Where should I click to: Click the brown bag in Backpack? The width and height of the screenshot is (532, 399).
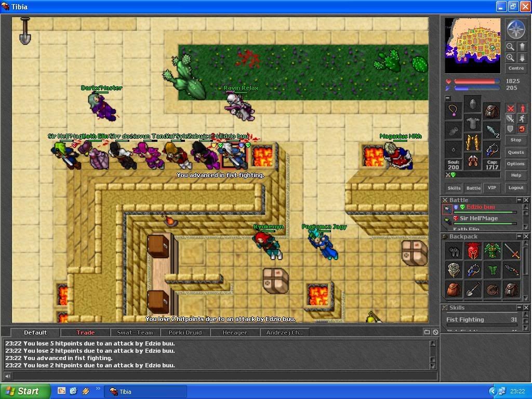tap(454, 290)
